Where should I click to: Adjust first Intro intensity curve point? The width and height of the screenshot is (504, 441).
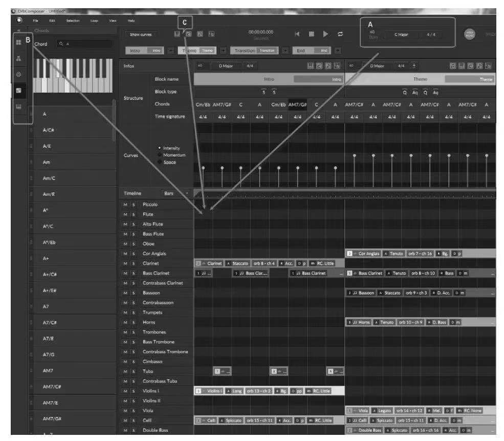[203, 168]
